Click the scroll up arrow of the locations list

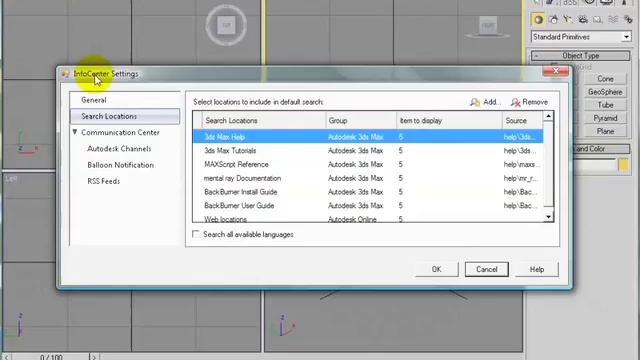pos(548,116)
